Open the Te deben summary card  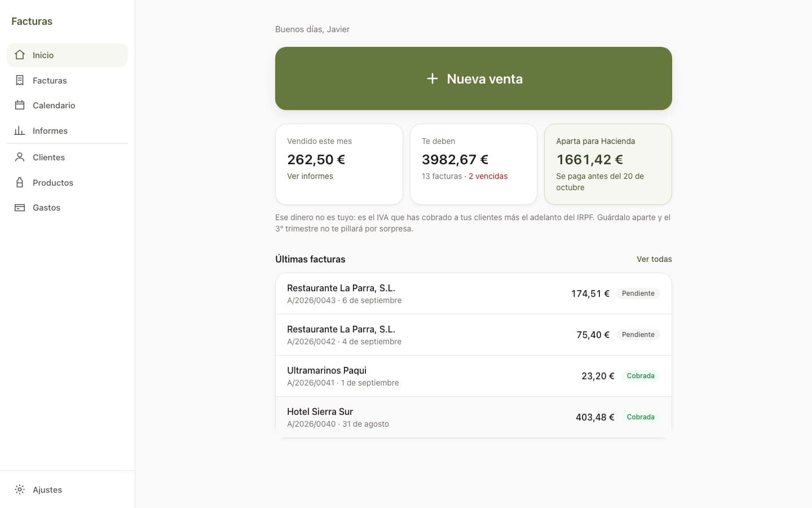click(x=474, y=164)
